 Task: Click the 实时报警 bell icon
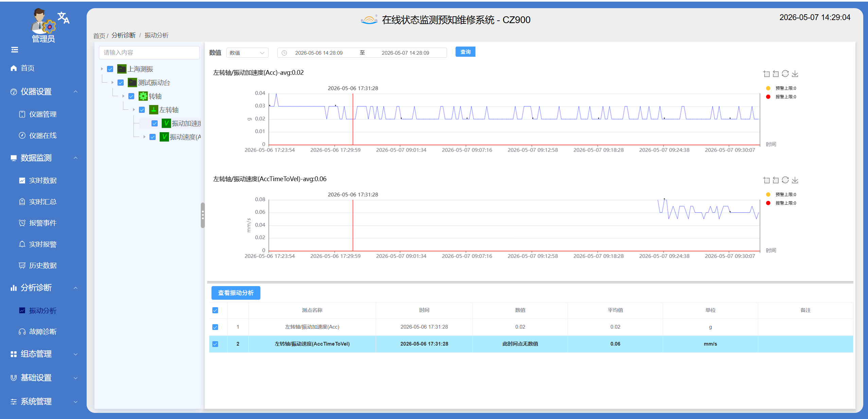click(22, 244)
